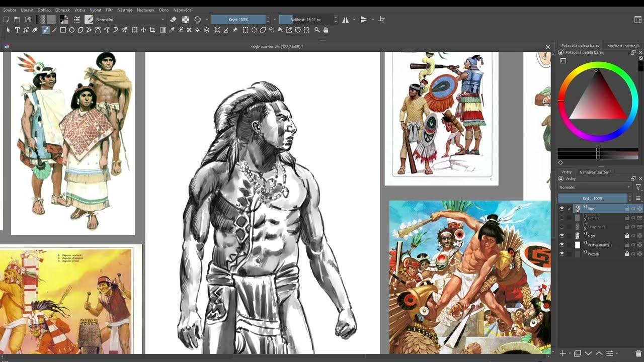The width and height of the screenshot is (644, 362).
Task: Select the Transform tool
Action: pos(134,30)
